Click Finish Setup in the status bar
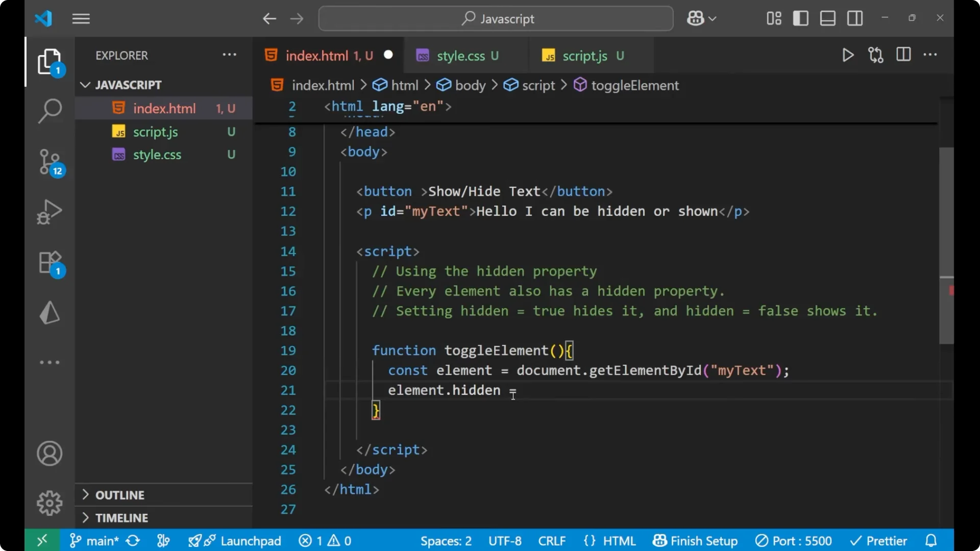The width and height of the screenshot is (980, 551). 695,540
